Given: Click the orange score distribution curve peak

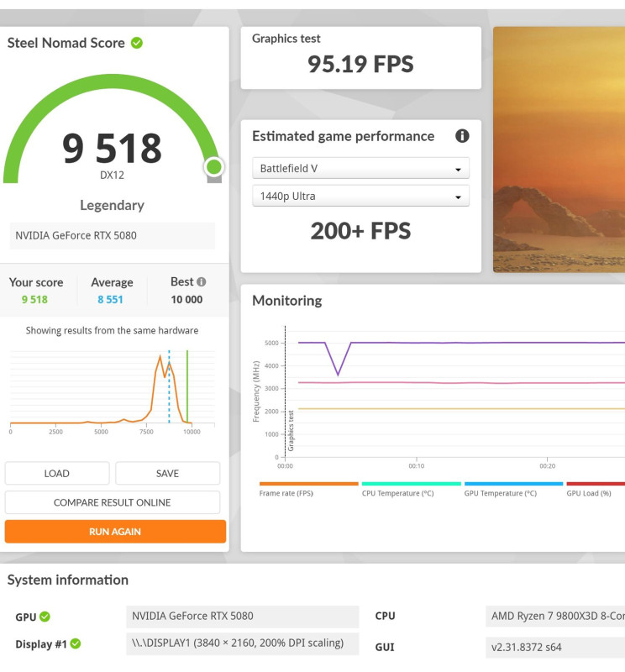Looking at the screenshot, I should point(160,357).
